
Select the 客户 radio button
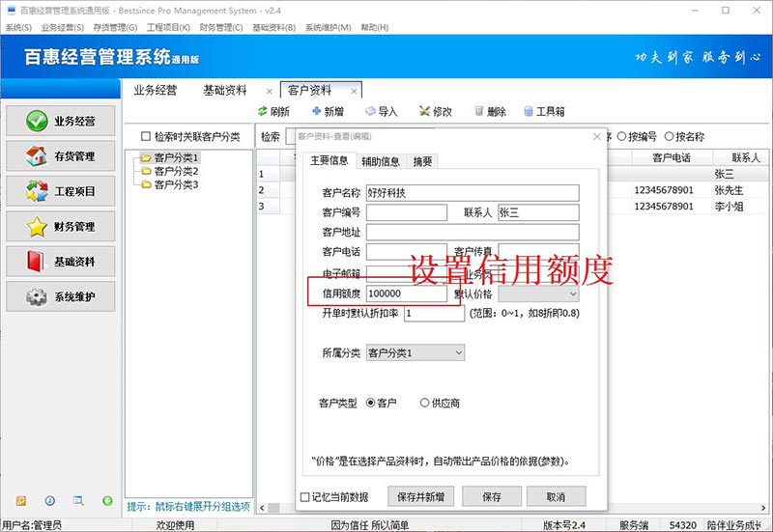370,403
